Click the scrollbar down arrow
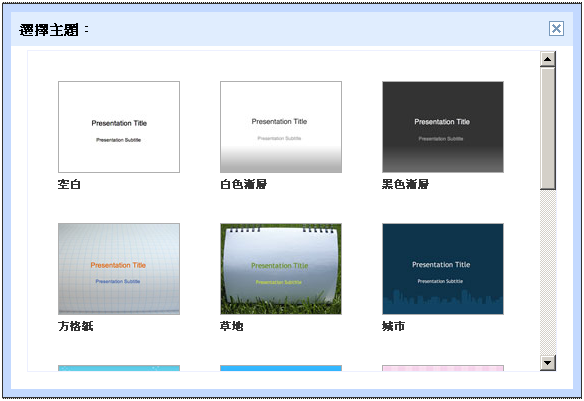The width and height of the screenshot is (584, 401). (548, 363)
